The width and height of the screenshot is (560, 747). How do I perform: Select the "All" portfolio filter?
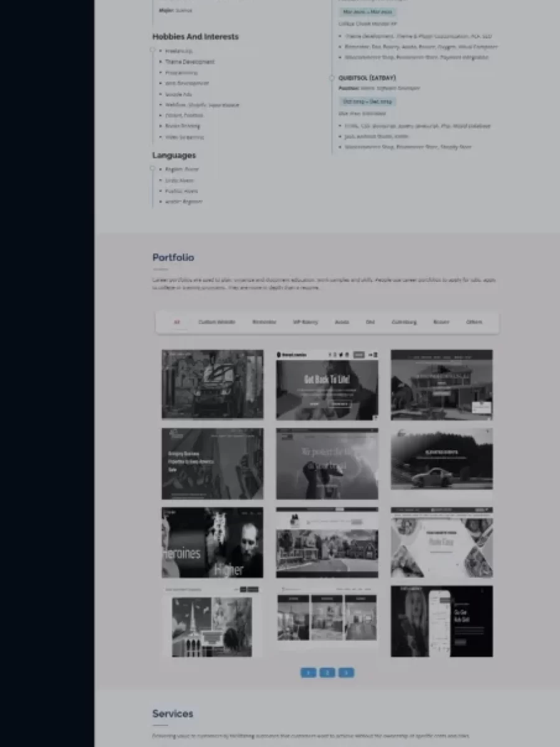[177, 322]
